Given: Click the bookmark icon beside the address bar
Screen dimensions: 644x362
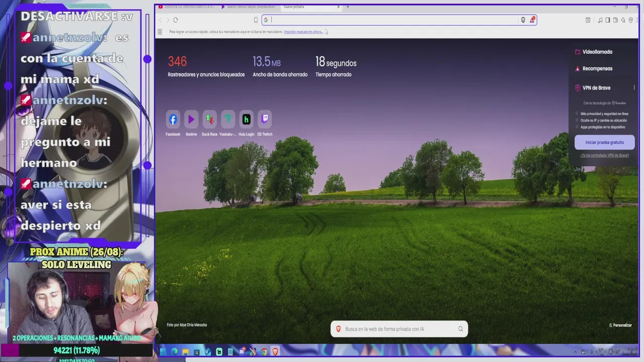Looking at the screenshot, I should tap(256, 20).
